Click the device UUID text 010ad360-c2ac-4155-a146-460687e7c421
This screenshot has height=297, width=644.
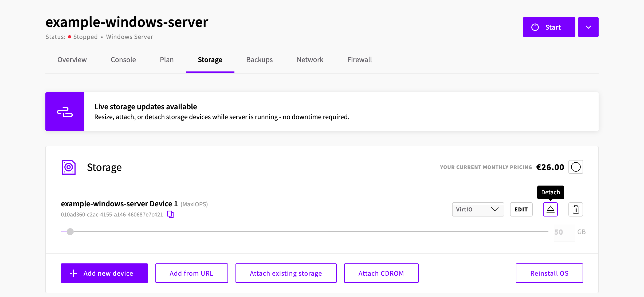point(112,215)
